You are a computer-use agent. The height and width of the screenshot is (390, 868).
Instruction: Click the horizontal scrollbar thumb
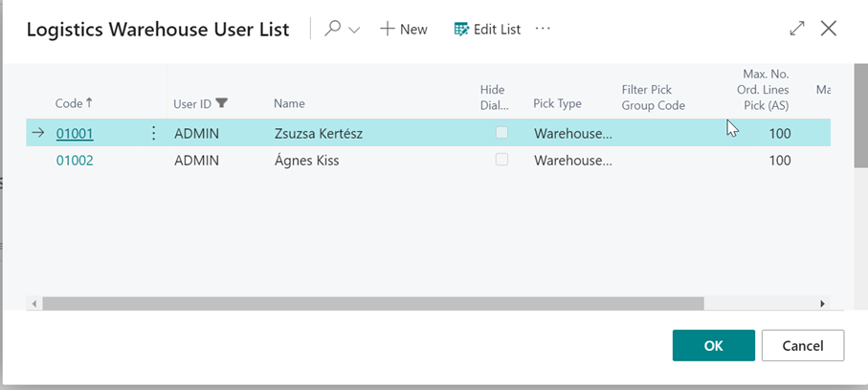point(373,303)
